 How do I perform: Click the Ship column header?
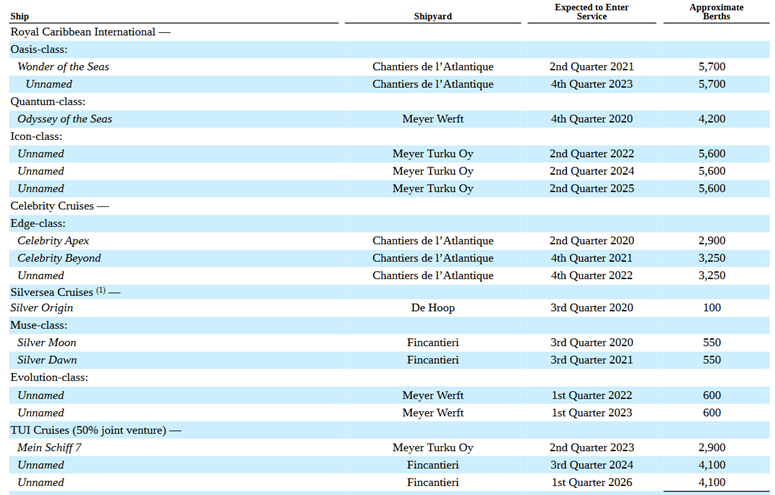(x=20, y=17)
